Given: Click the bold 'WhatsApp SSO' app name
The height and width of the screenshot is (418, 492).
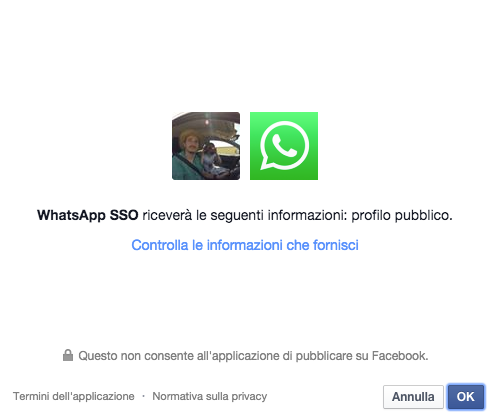Looking at the screenshot, I should [x=88, y=215].
